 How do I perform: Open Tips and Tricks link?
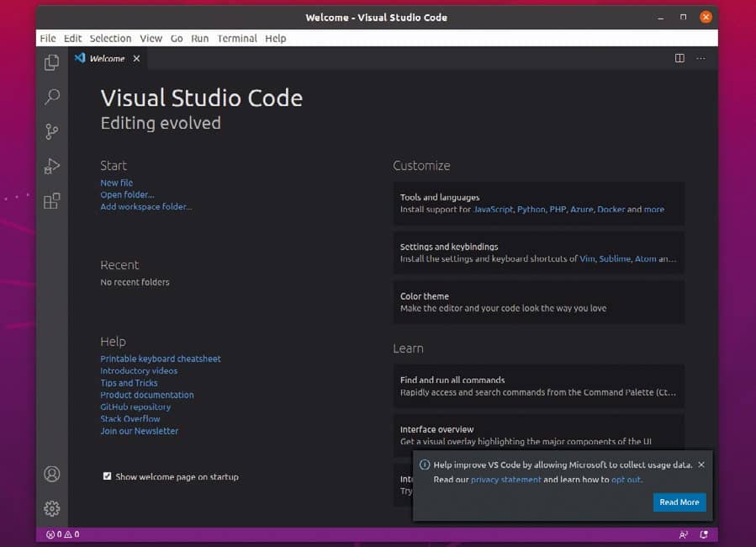pos(129,383)
